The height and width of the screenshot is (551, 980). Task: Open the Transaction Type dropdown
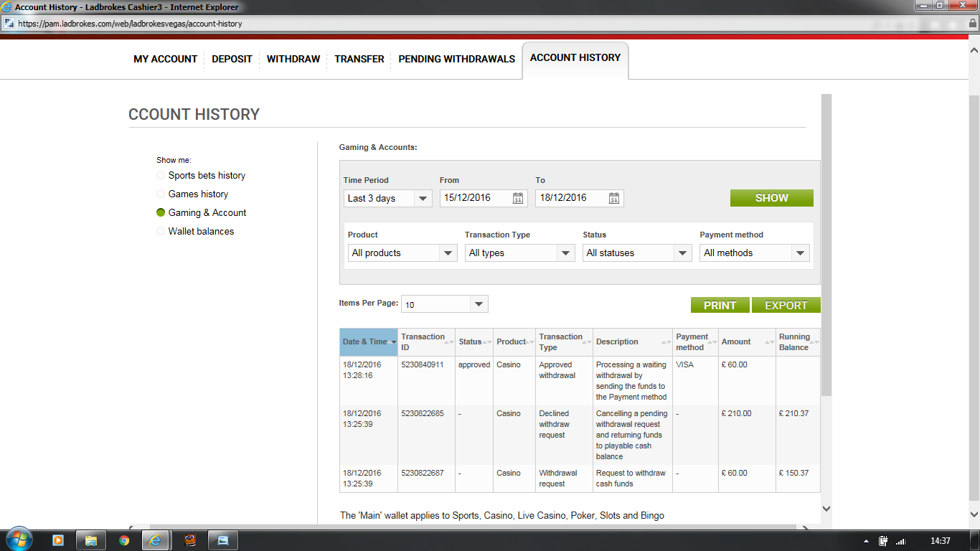click(520, 253)
